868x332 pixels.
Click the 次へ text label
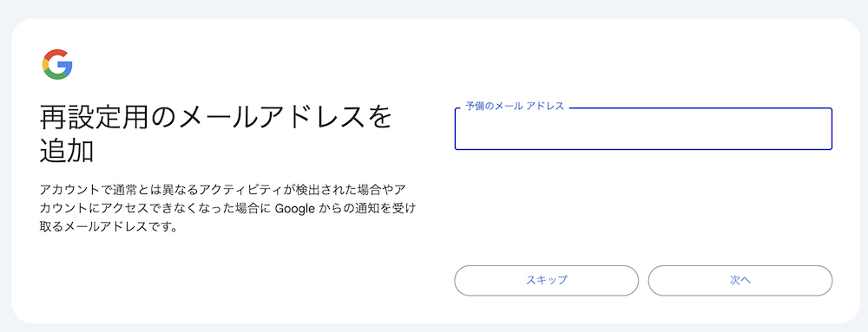(x=740, y=280)
